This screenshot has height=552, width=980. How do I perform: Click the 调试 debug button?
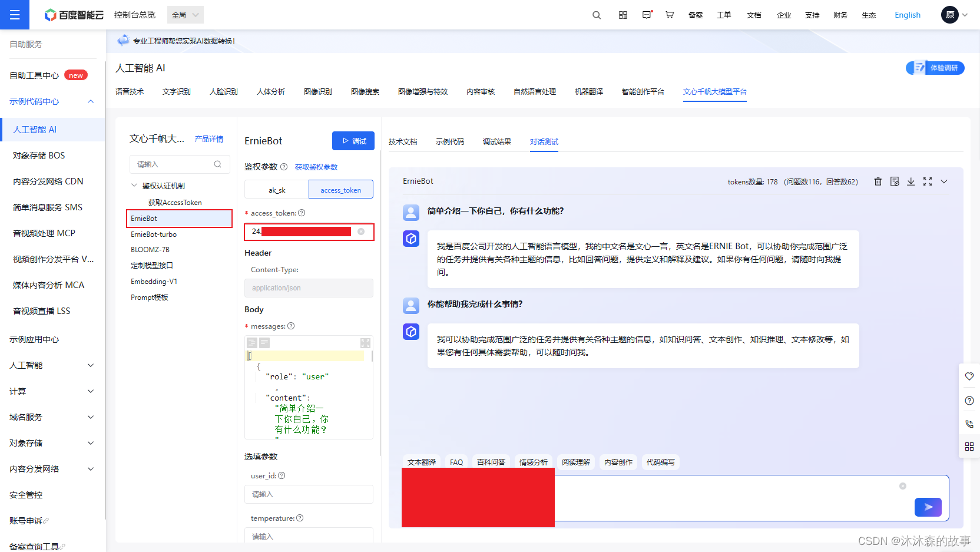click(x=353, y=141)
